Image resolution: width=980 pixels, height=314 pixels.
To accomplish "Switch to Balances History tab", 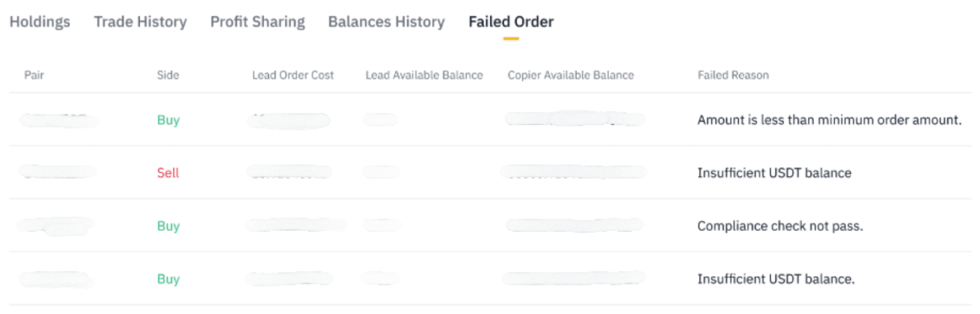I will (x=386, y=22).
